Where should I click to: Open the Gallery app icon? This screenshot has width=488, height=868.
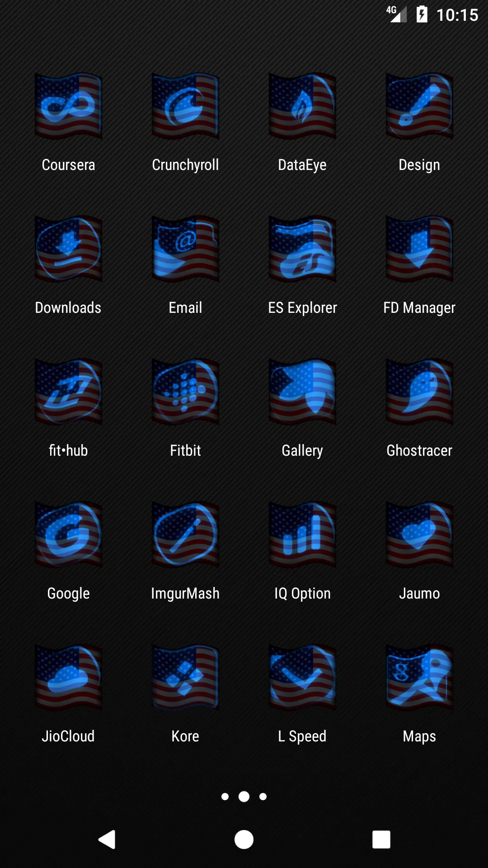(x=302, y=392)
